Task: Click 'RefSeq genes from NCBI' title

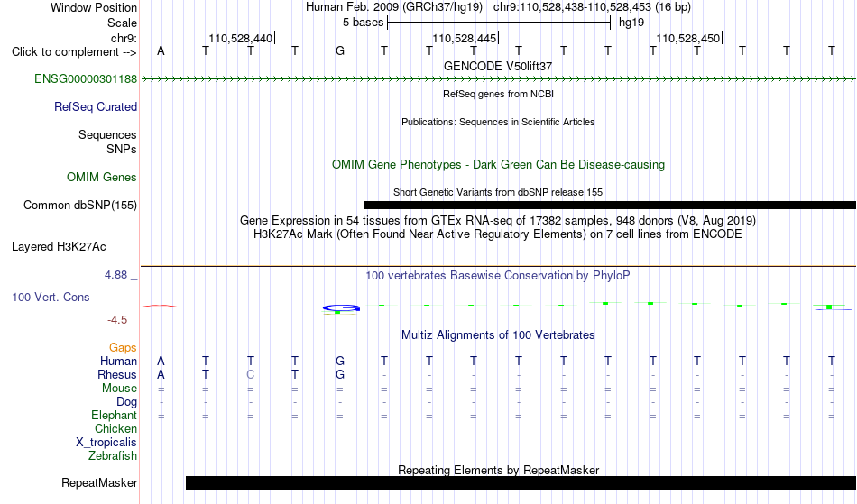Action: 498,94
